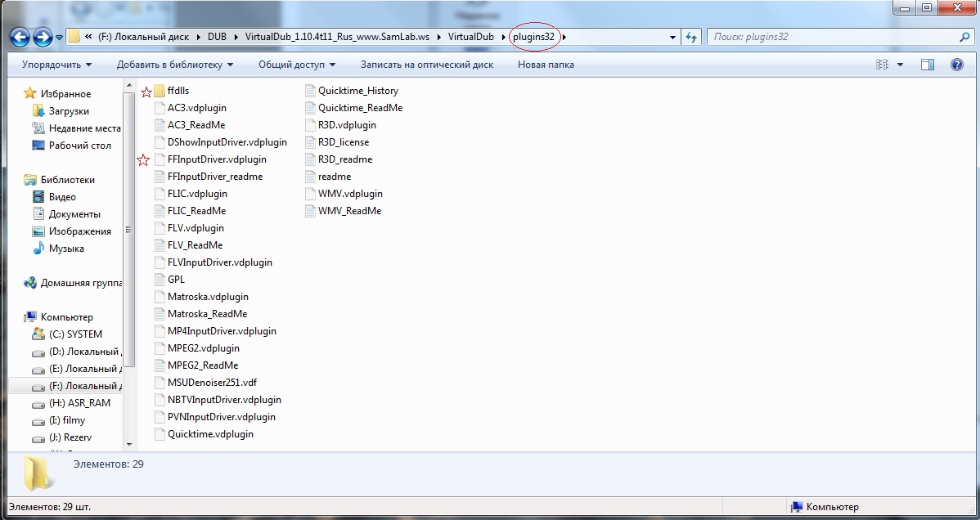This screenshot has height=520, width=980.
Task: Select Домашняя группа in sidebar
Action: (x=81, y=283)
